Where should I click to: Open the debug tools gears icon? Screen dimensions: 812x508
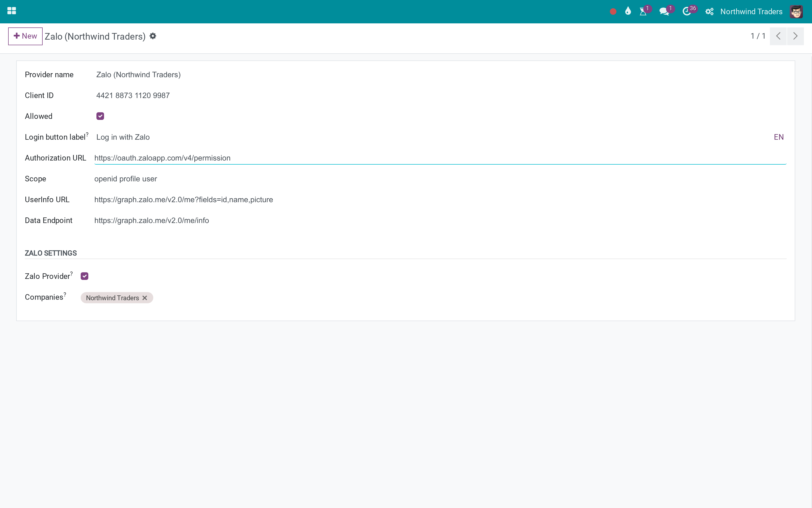tap(709, 12)
